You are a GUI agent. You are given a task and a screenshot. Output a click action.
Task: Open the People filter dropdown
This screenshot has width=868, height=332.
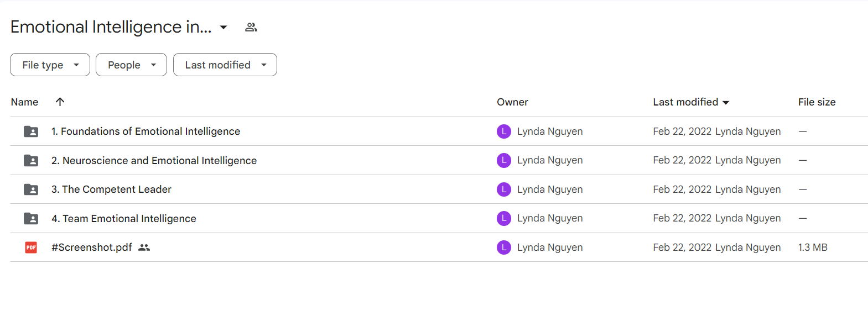click(131, 65)
